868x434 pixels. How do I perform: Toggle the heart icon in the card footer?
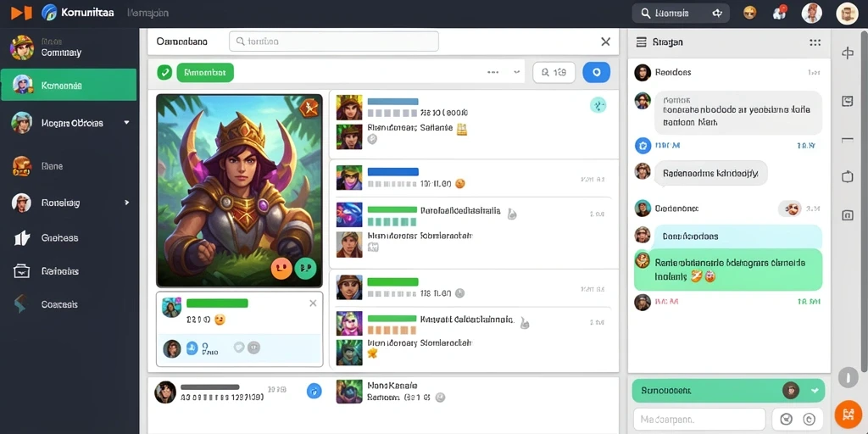[x=238, y=348]
